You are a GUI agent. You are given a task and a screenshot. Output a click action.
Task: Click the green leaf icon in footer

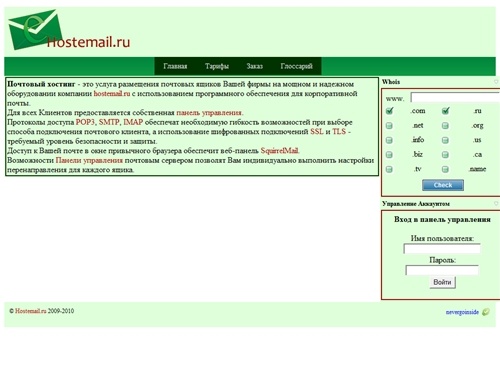click(486, 312)
